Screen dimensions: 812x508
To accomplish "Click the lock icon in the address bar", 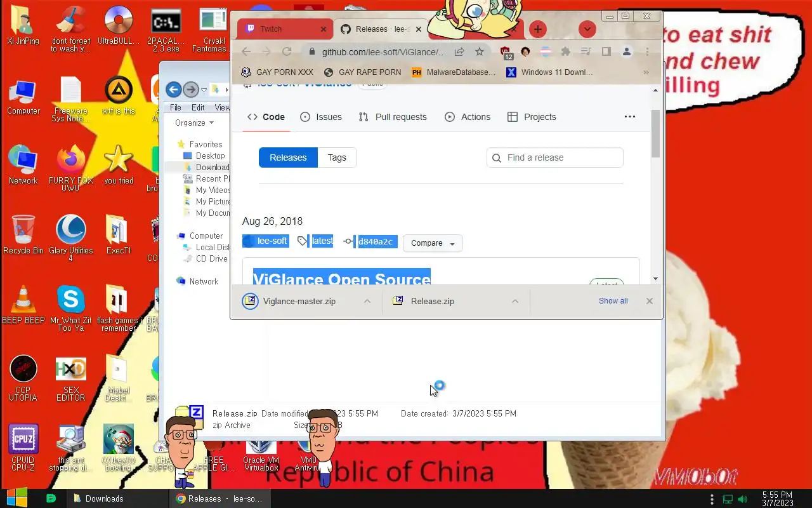I will coord(311,52).
